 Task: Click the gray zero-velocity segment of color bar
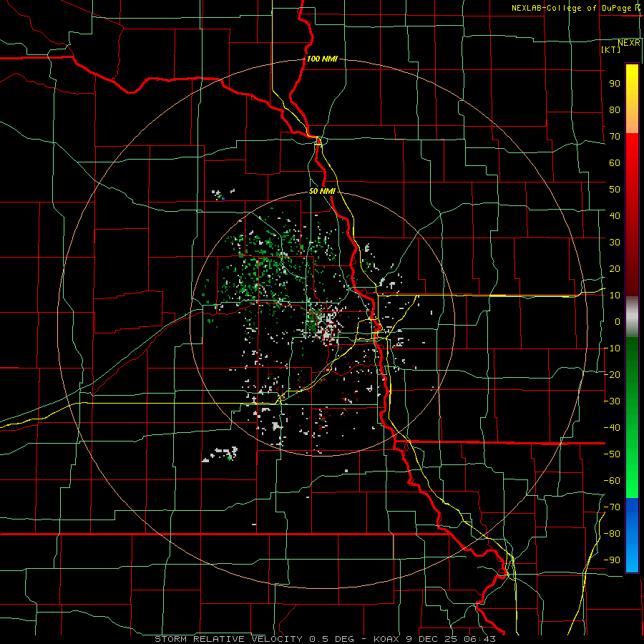tap(632, 317)
